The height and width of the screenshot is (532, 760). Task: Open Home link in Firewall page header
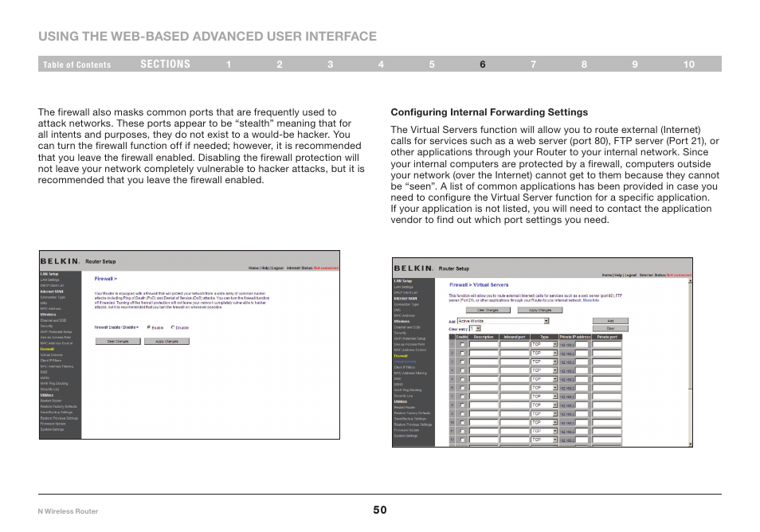pyautogui.click(x=253, y=268)
